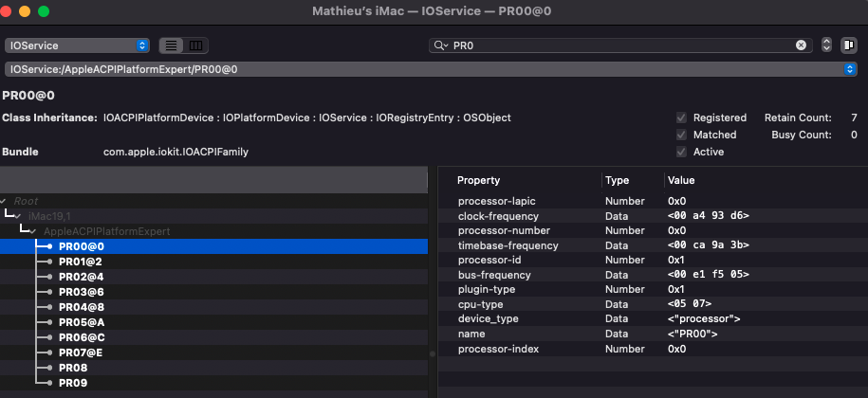Select PR07@E in the tree
This screenshot has height=398, width=868.
213,353
